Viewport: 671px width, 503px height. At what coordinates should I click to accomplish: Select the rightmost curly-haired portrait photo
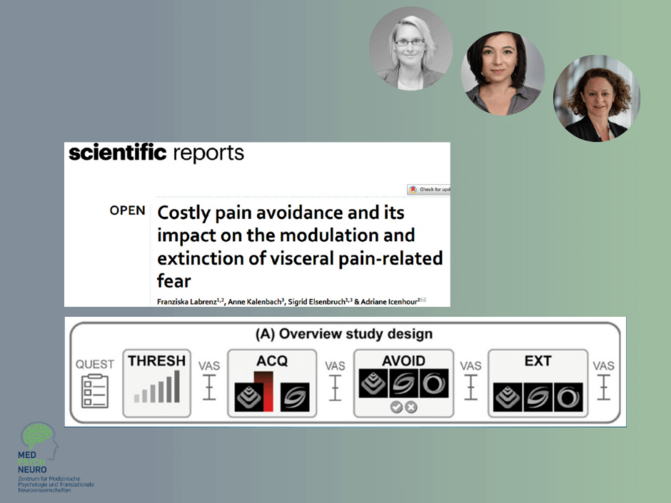596,98
